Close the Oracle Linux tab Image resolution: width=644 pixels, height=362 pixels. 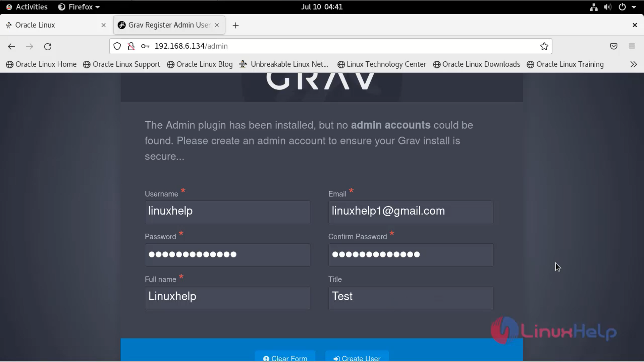[x=103, y=25]
